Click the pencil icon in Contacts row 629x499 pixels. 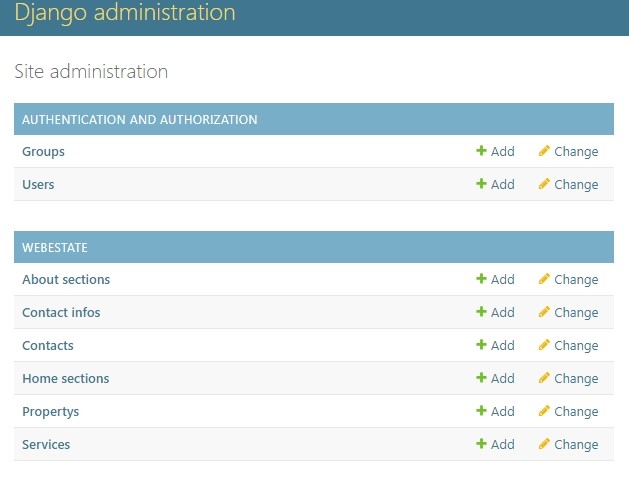544,345
